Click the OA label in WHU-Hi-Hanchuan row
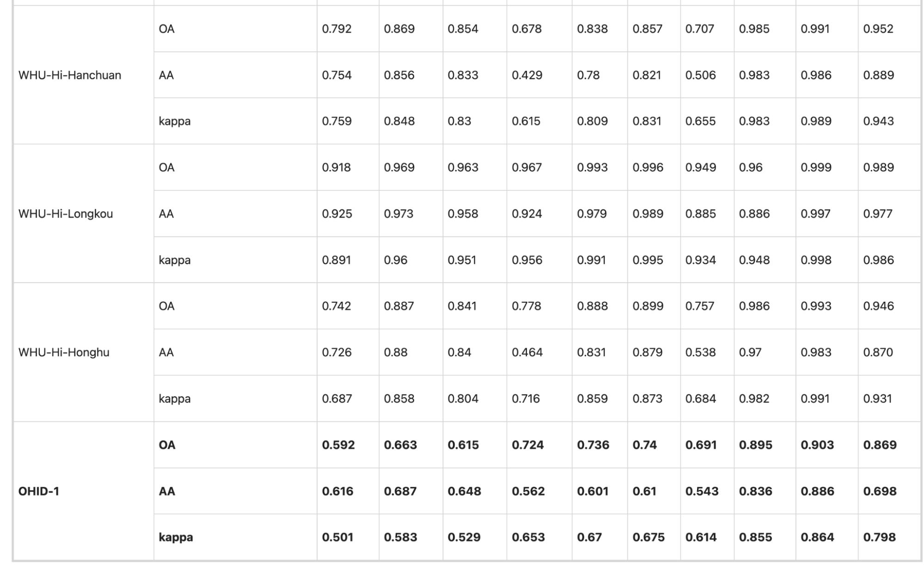The height and width of the screenshot is (565, 924). coord(235,29)
